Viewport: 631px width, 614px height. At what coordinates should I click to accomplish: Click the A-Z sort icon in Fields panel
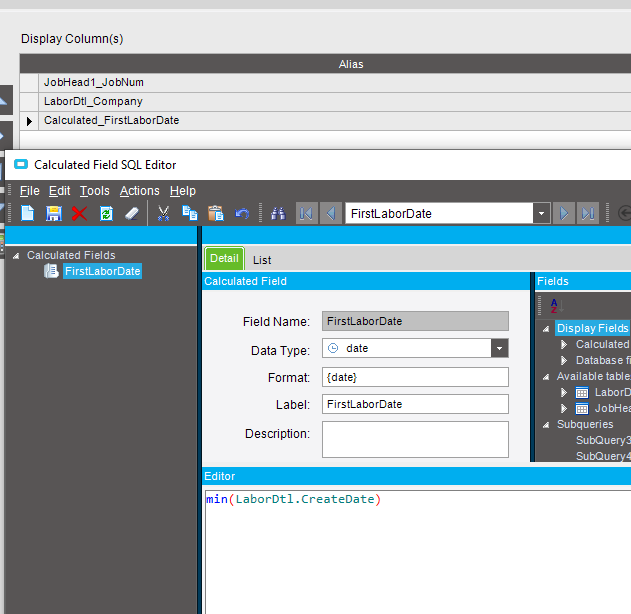pos(557,306)
